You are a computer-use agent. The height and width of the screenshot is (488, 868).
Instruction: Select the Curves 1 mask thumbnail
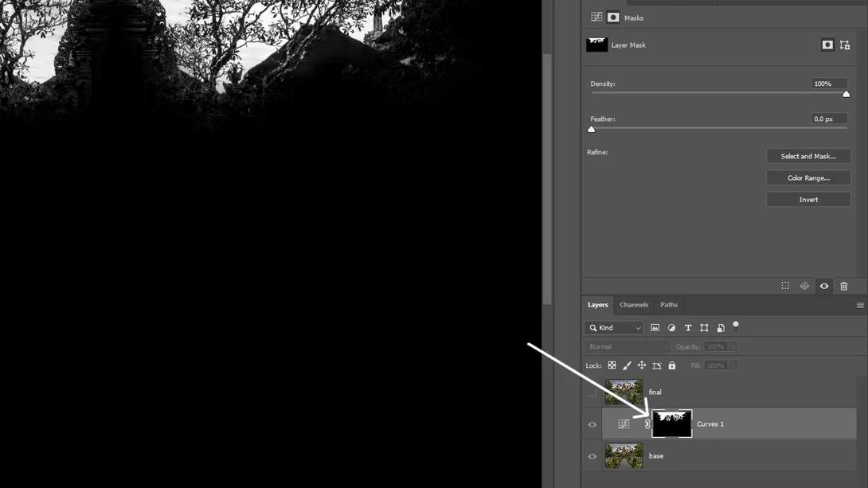671,424
